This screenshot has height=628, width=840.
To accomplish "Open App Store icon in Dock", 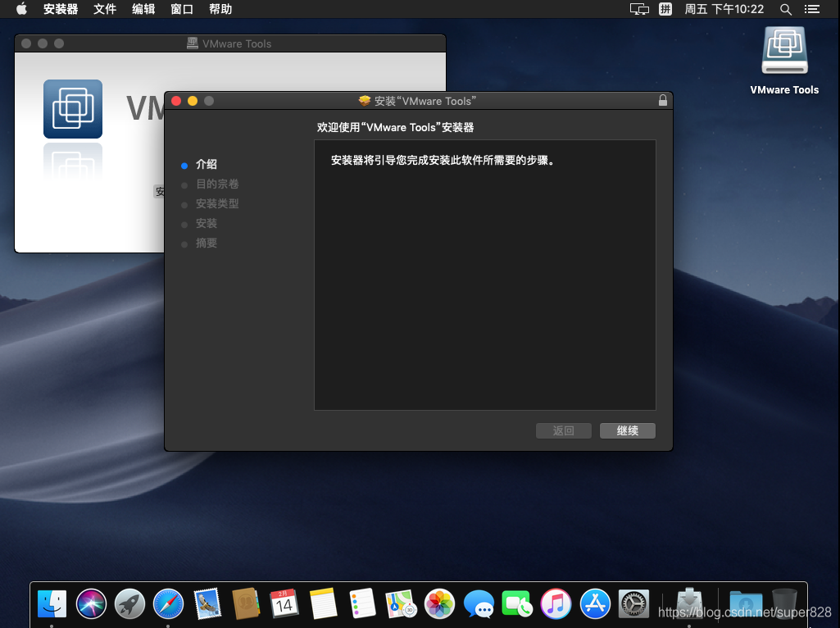I will [x=595, y=604].
